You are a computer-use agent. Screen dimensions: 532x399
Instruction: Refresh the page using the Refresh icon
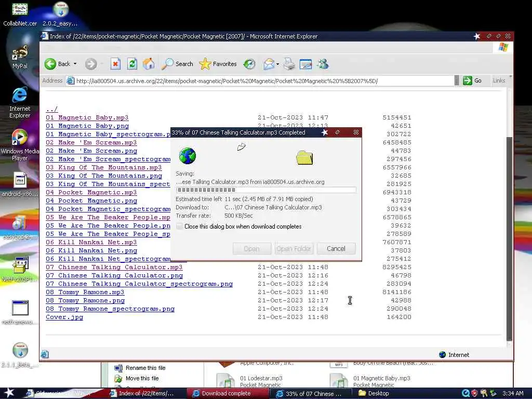click(132, 64)
